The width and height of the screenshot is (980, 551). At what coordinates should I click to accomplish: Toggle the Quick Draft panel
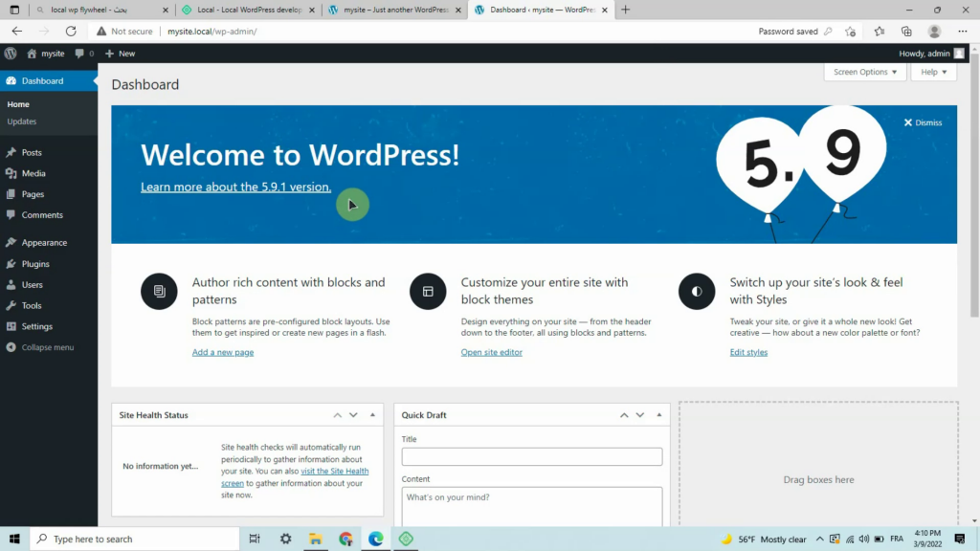click(x=658, y=415)
